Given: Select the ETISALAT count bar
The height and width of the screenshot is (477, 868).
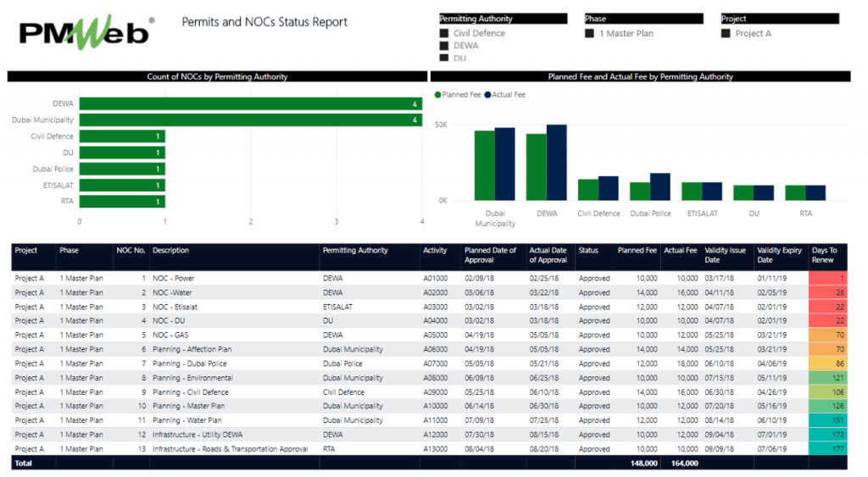Looking at the screenshot, I should click(x=122, y=186).
